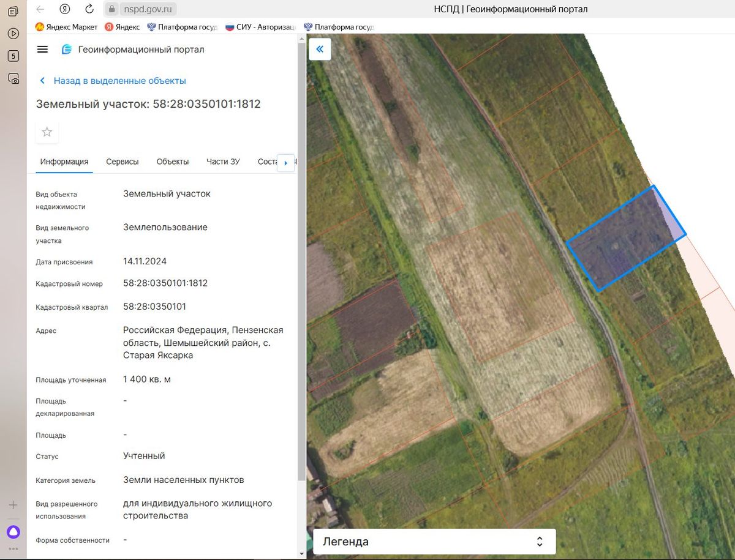This screenshot has height=560, width=735.
Task: Click the play-circle icon in the browser sidebar
Action: [x=13, y=34]
